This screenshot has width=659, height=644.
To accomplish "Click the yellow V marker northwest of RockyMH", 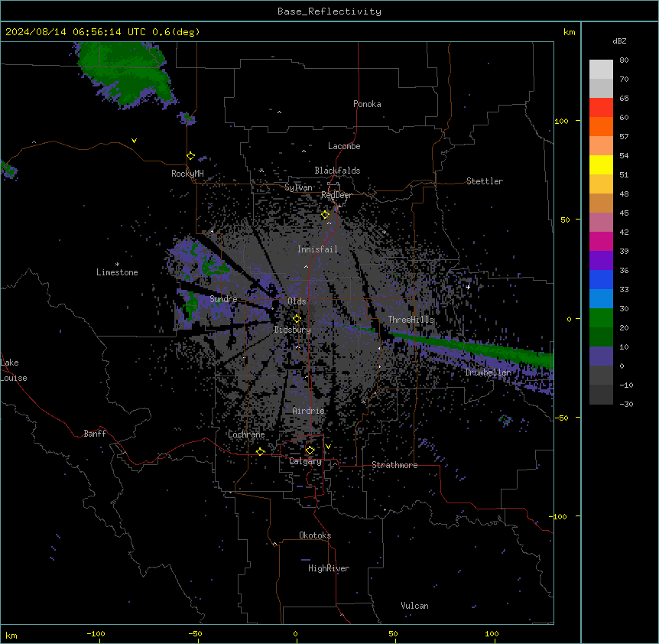I will pos(134,141).
